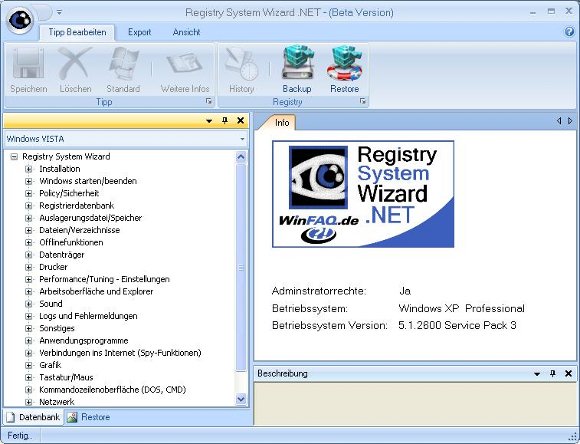Open the eye application menu button
Viewport: 580px width, 444px height.
(19, 20)
